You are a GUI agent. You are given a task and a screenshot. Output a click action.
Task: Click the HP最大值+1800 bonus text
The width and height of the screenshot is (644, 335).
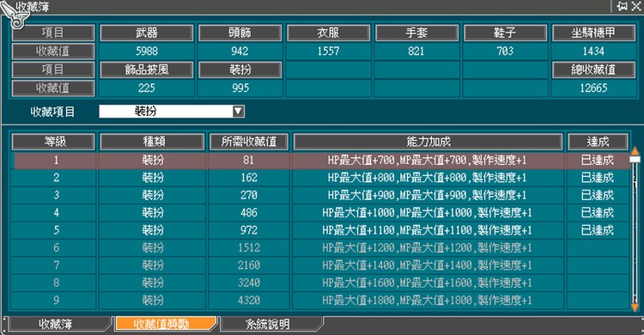pyautogui.click(x=427, y=301)
